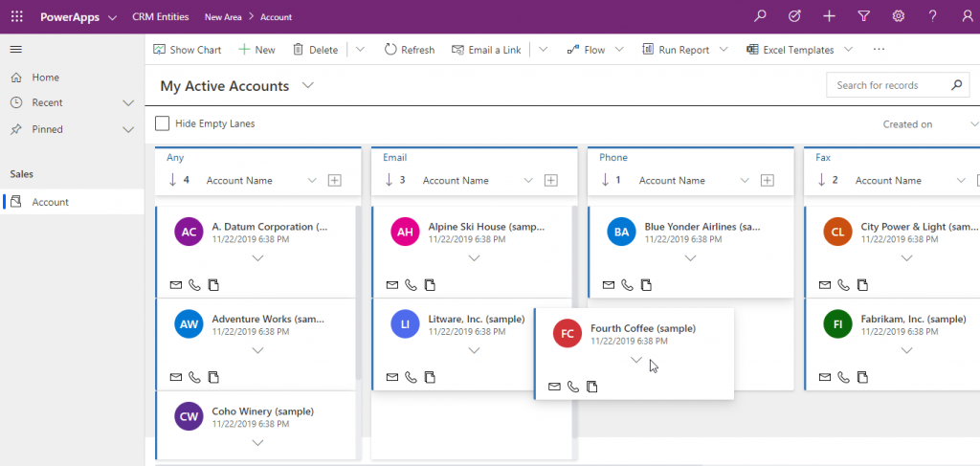Open the more commands ellipsis

coord(879,50)
